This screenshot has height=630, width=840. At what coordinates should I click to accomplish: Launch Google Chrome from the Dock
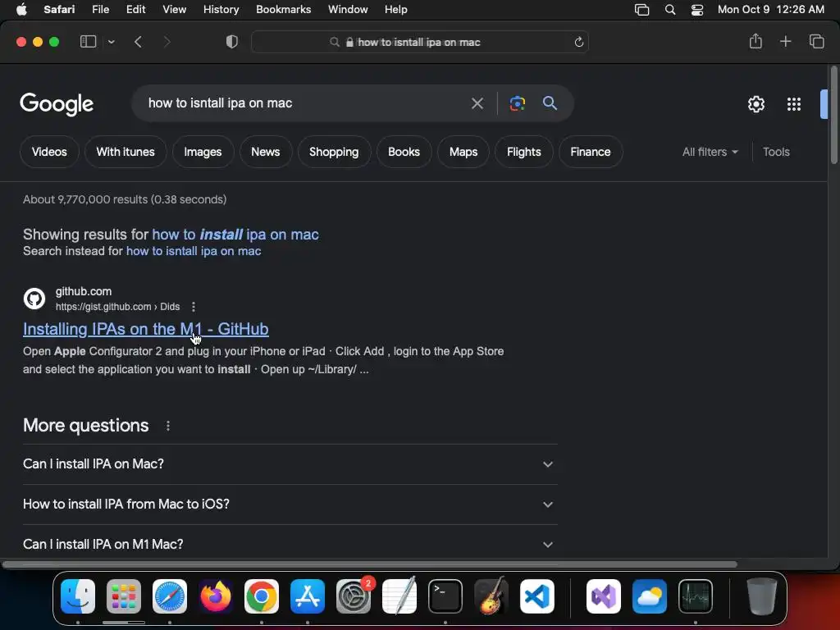tap(262, 596)
